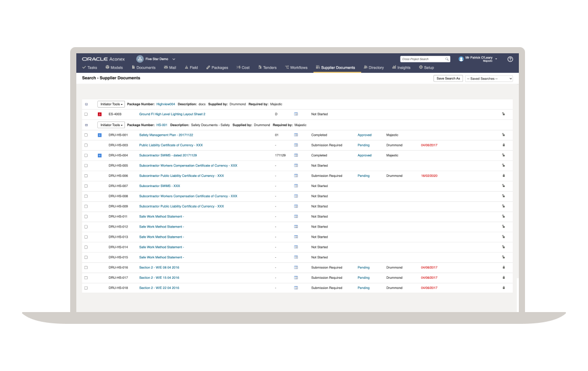Tick the checkbox beside ES-4003
Screen dimensions: 588x371
86,114
